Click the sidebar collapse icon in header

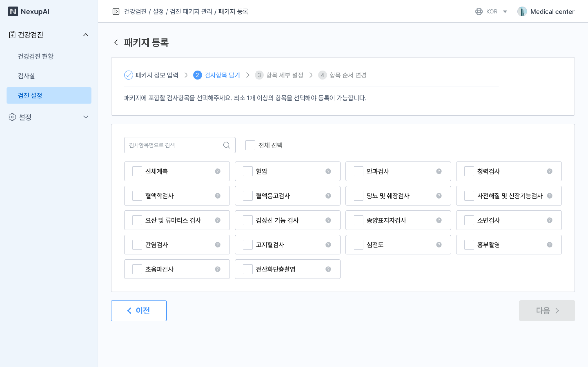(116, 11)
